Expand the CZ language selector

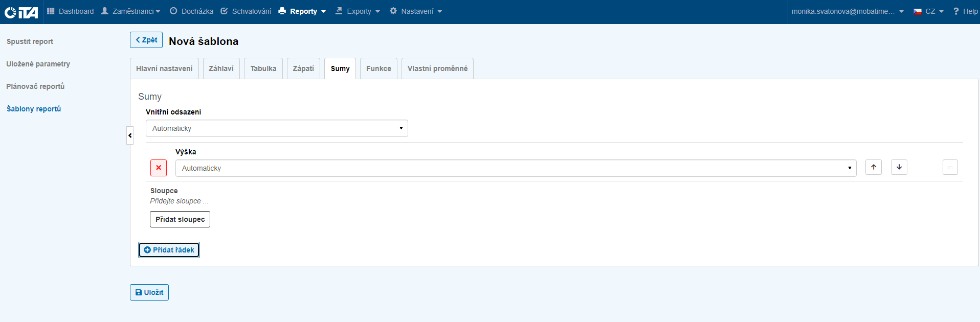click(929, 11)
